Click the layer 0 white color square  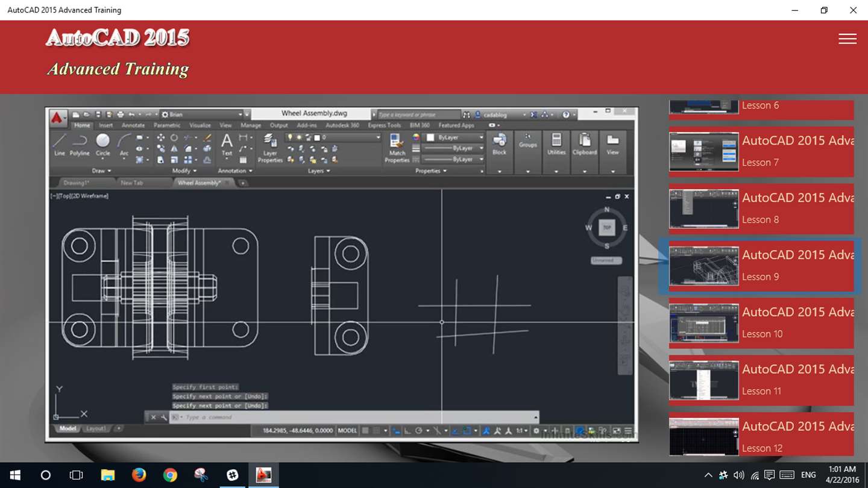click(317, 138)
